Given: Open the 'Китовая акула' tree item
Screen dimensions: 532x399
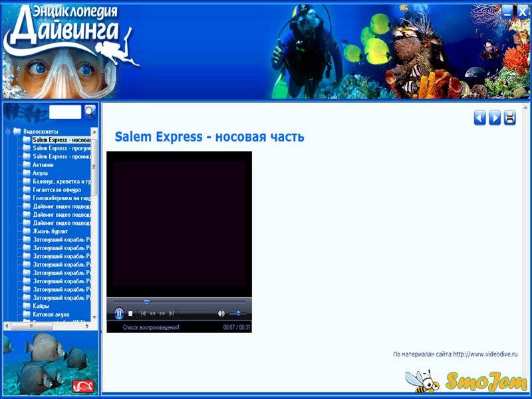Looking at the screenshot, I should [51, 315].
